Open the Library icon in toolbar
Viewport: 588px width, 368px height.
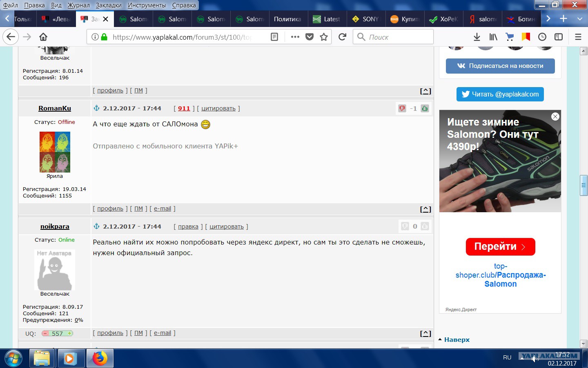pos(493,37)
